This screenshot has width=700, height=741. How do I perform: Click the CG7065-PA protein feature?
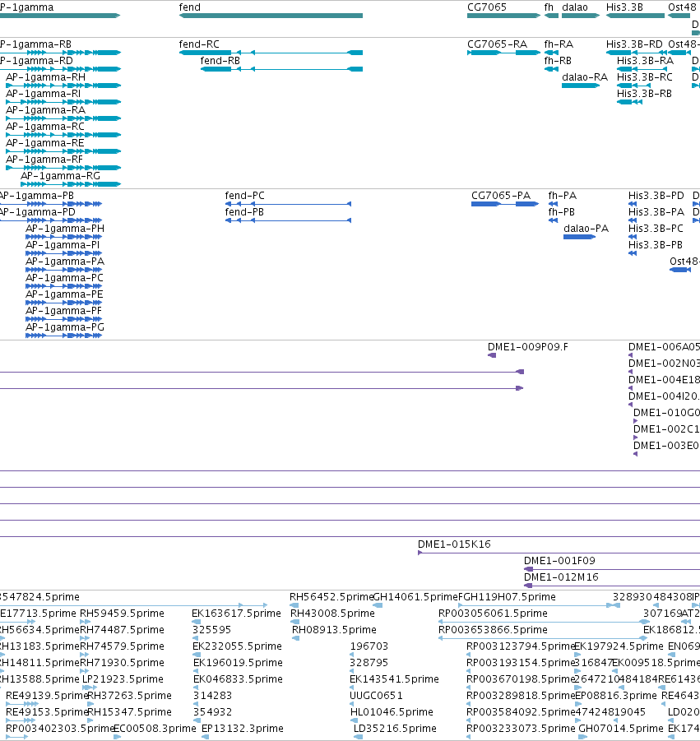click(x=505, y=204)
